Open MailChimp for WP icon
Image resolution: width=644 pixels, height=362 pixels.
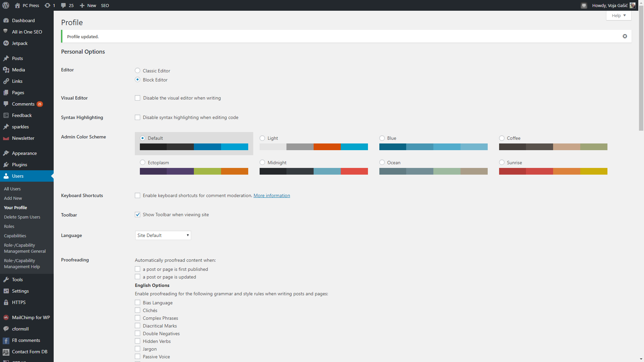[x=6, y=317]
